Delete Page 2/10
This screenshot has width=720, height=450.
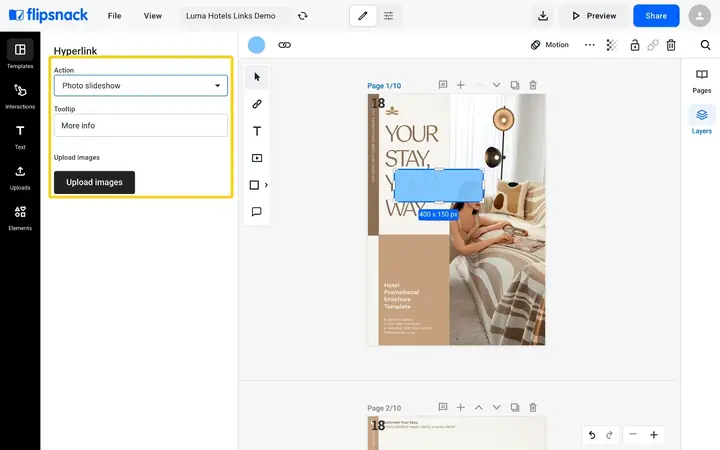pyautogui.click(x=533, y=407)
